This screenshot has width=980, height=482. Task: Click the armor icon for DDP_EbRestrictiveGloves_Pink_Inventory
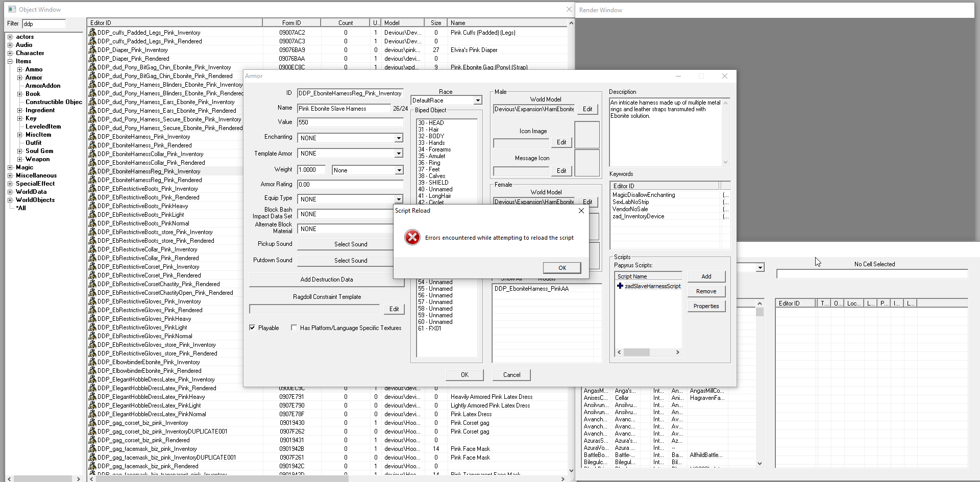[x=92, y=301]
